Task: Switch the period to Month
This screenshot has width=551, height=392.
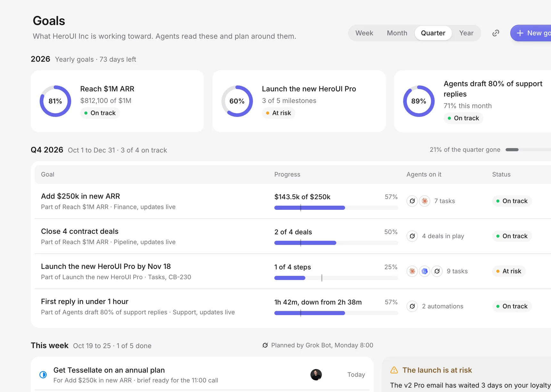Action: tap(397, 33)
